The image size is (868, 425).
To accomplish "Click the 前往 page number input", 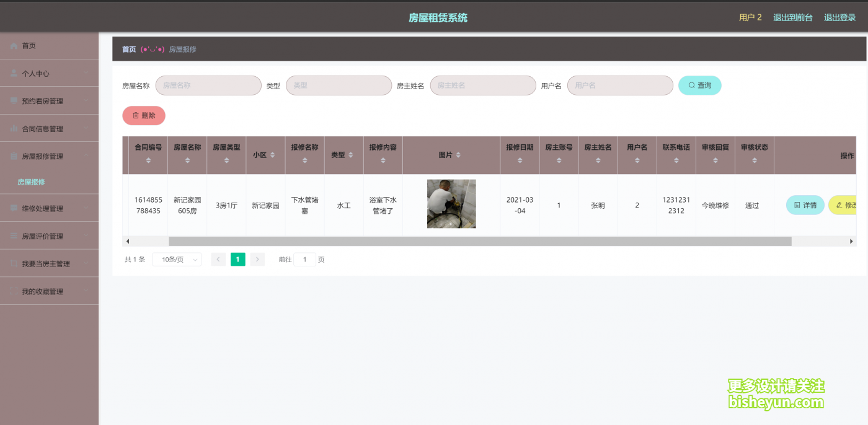I will point(304,260).
